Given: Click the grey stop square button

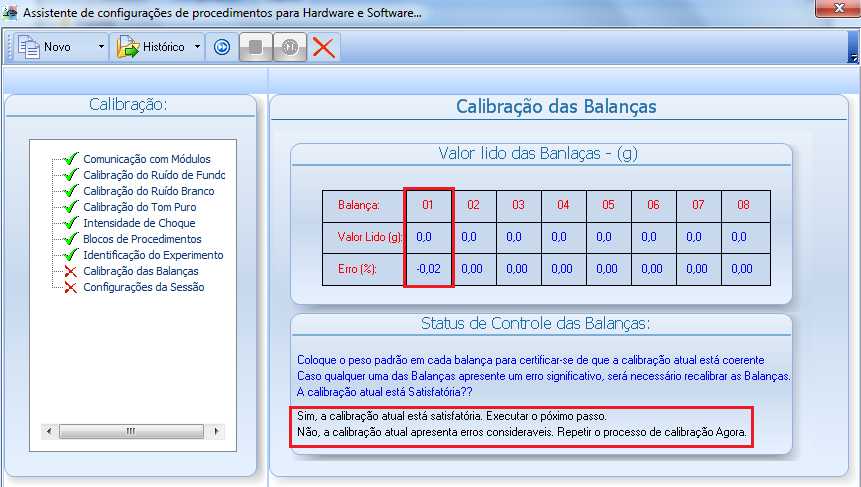Looking at the screenshot, I should pos(255,47).
